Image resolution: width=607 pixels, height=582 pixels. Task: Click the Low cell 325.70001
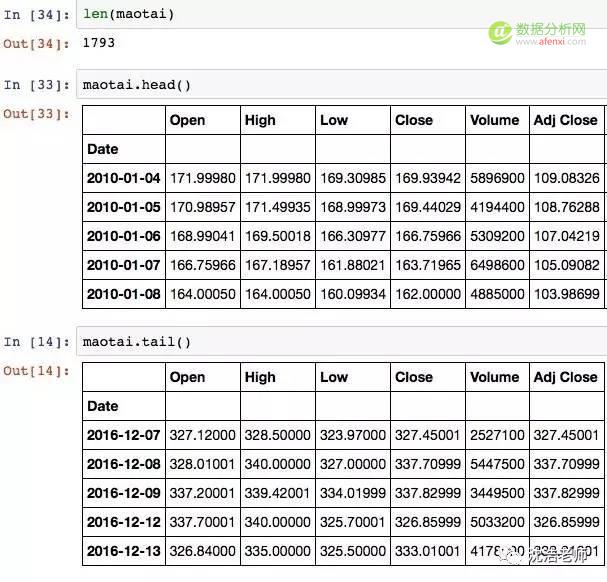[x=353, y=522]
